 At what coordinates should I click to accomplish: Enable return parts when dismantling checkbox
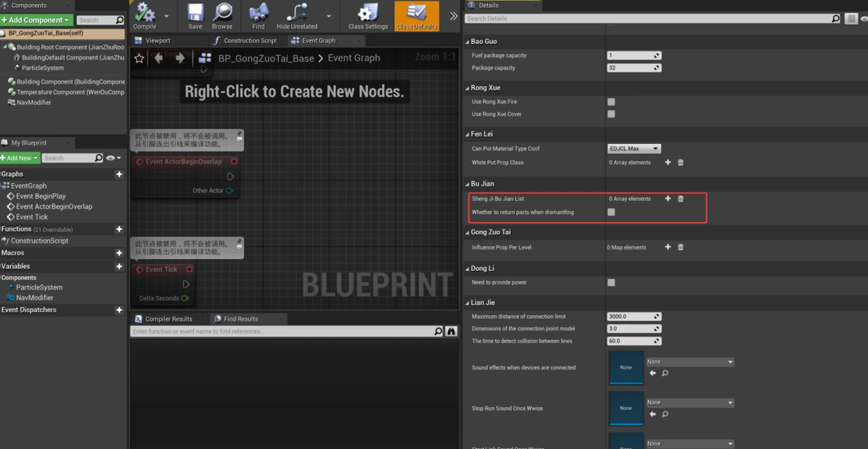point(611,212)
